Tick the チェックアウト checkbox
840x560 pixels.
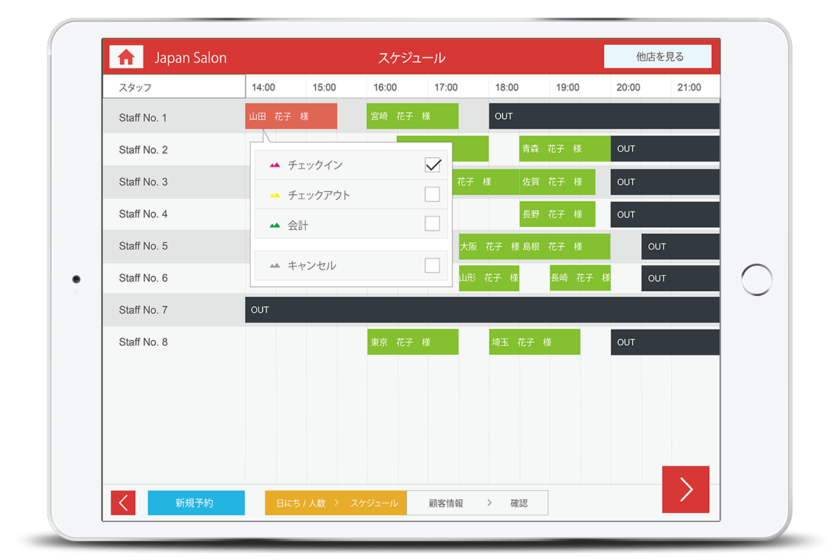(x=432, y=195)
